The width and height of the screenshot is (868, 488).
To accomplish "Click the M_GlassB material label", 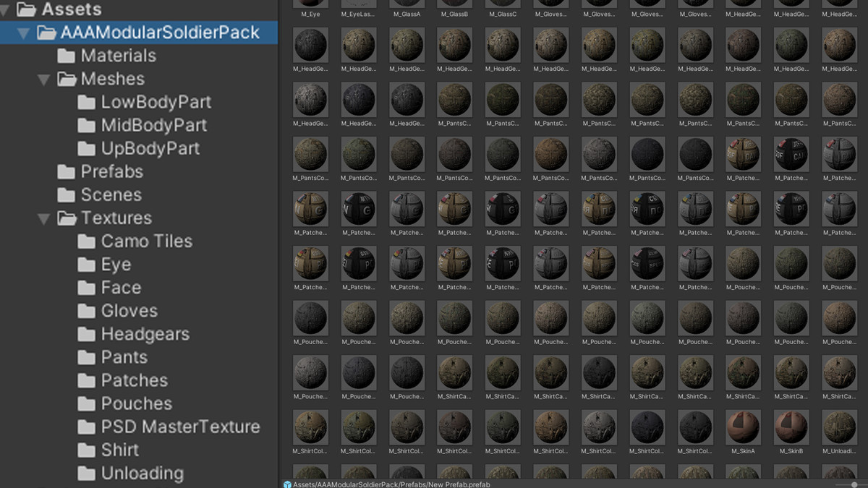I will tap(454, 14).
